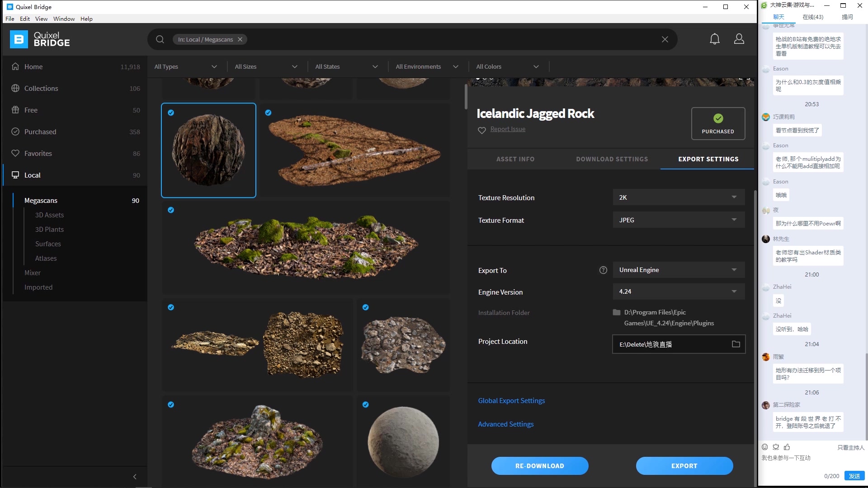Open the Engine Version dropdown
868x488 pixels.
pos(677,291)
